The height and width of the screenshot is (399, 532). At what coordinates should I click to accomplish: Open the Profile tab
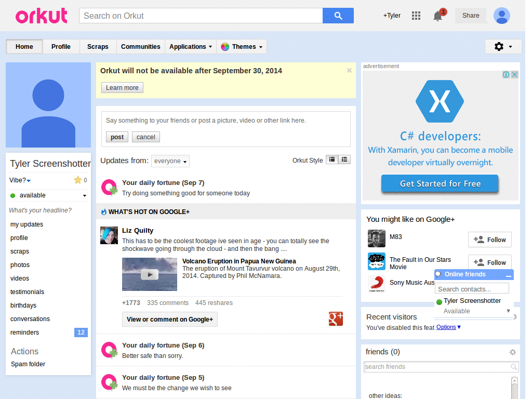[61, 47]
